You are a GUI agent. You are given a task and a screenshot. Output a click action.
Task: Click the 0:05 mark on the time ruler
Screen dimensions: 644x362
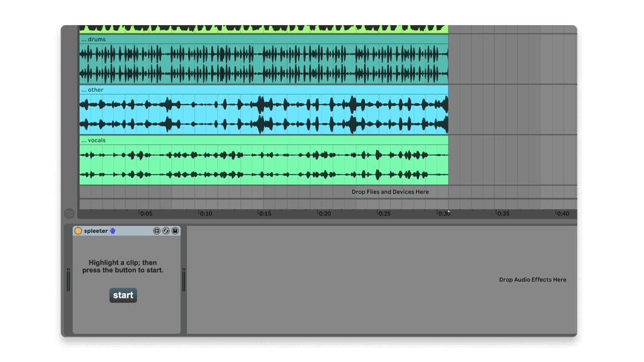click(x=146, y=214)
